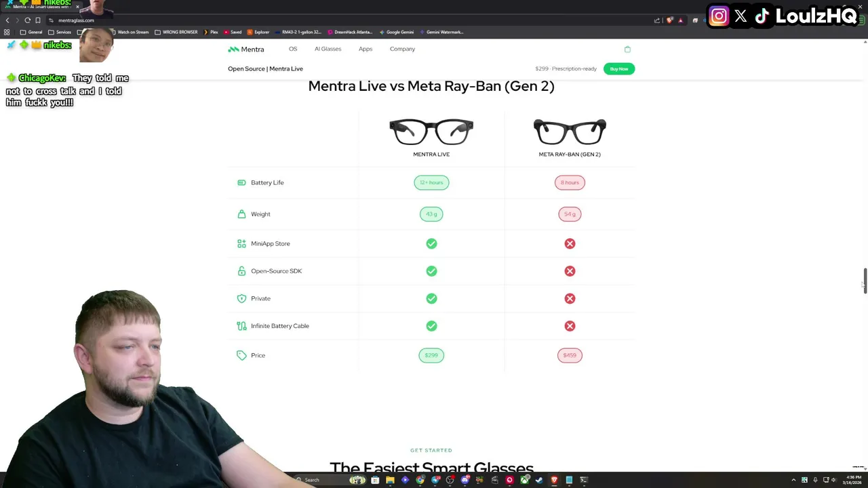Image resolution: width=868 pixels, height=488 pixels.
Task: Go back with the browser back arrow
Action: point(7,20)
